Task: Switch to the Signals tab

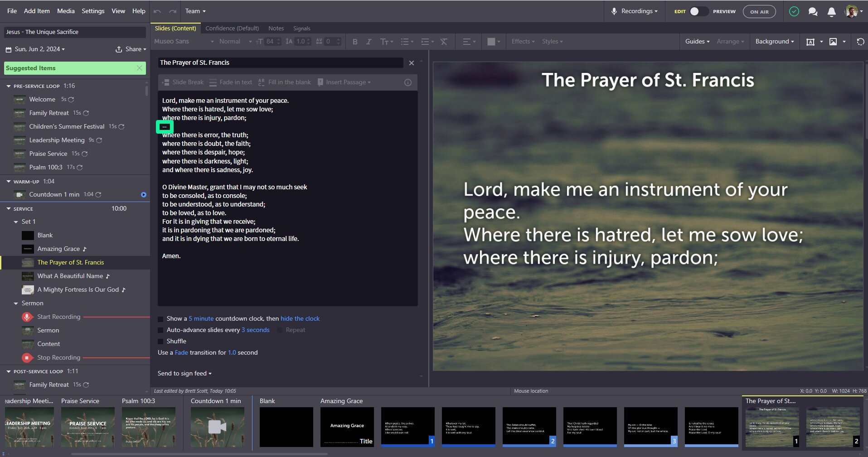Action: pos(301,29)
